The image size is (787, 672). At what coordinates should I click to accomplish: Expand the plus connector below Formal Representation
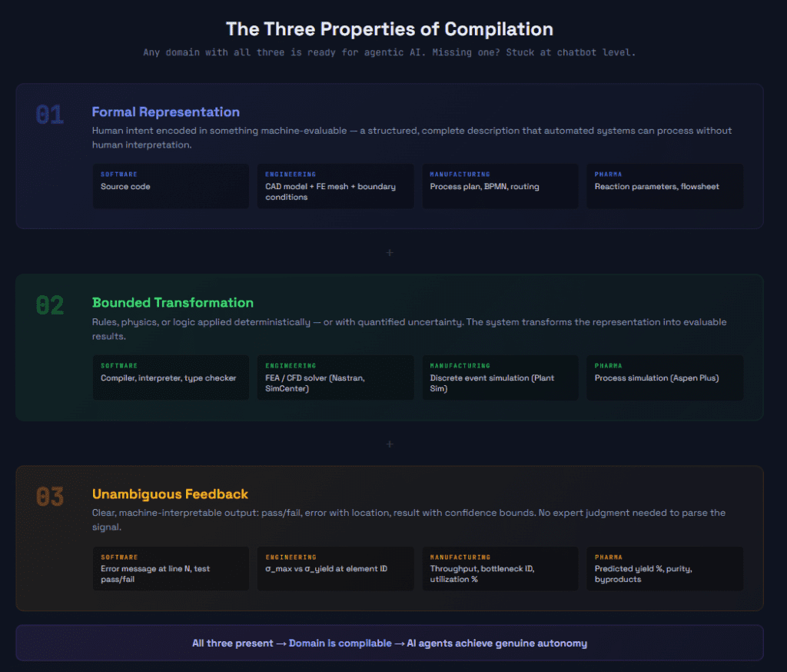[390, 252]
